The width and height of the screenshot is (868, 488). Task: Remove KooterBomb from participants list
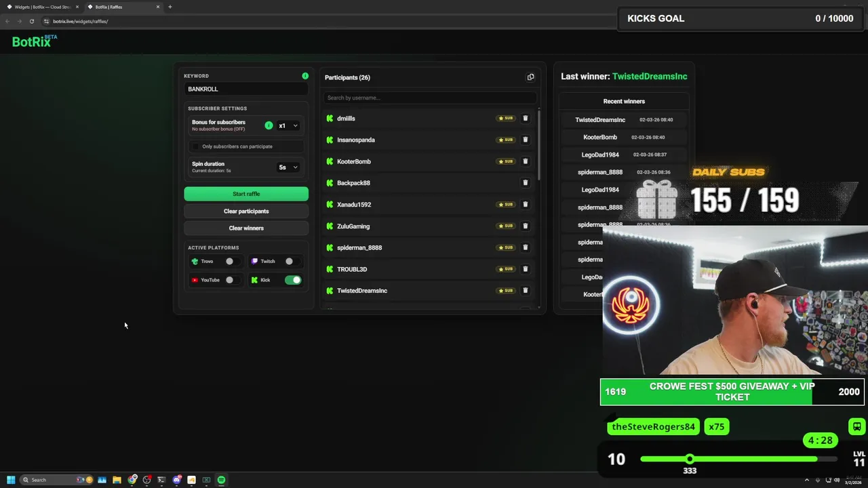coord(525,161)
